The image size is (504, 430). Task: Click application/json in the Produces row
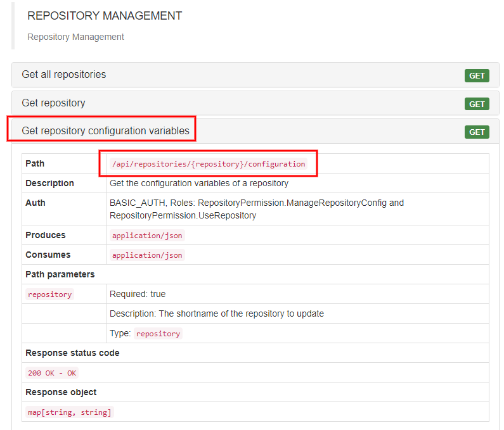coord(147,236)
